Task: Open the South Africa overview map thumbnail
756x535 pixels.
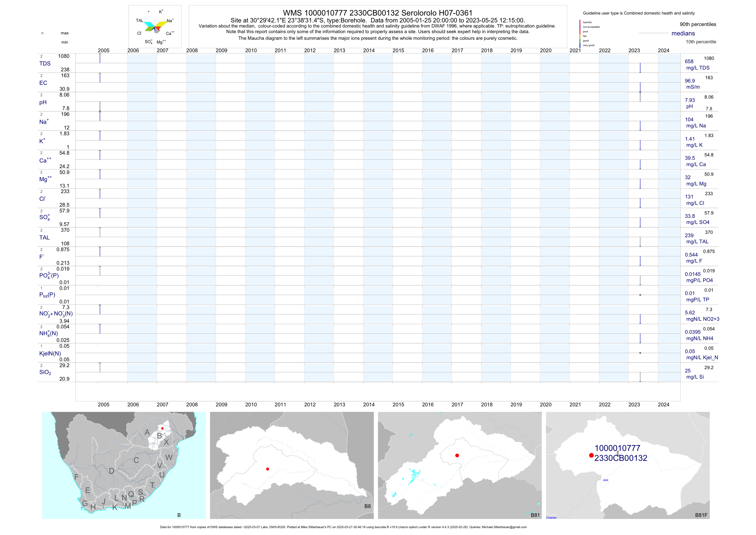Action: coord(124,465)
